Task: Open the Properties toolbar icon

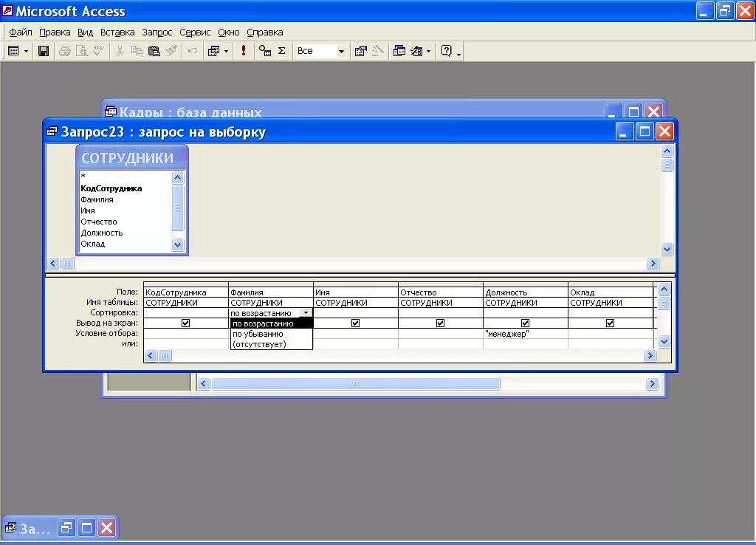Action: click(x=360, y=51)
